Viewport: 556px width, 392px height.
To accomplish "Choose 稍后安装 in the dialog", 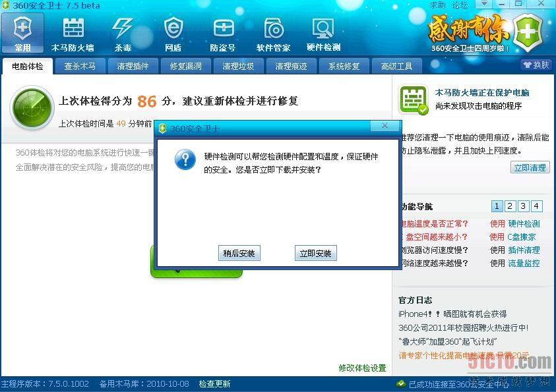I will point(239,253).
